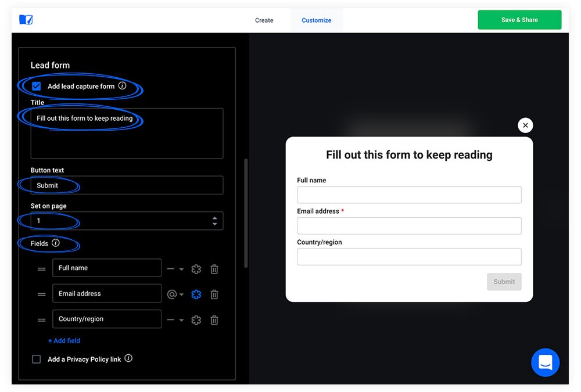Open the info icon next to Privacy Policy link
The image size is (581, 392).
point(128,358)
